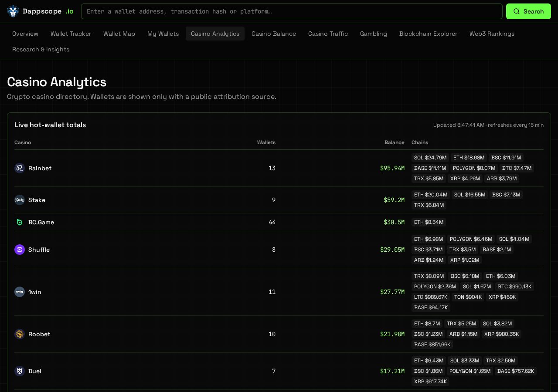Image resolution: width=558 pixels, height=392 pixels.
Task: Click the Wallets column header
Action: point(266,142)
